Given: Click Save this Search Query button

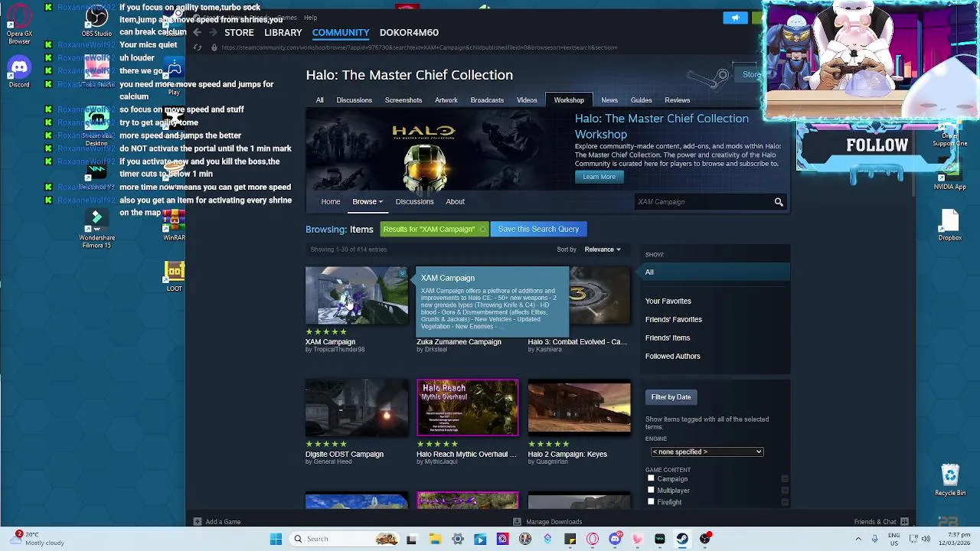Looking at the screenshot, I should (538, 230).
